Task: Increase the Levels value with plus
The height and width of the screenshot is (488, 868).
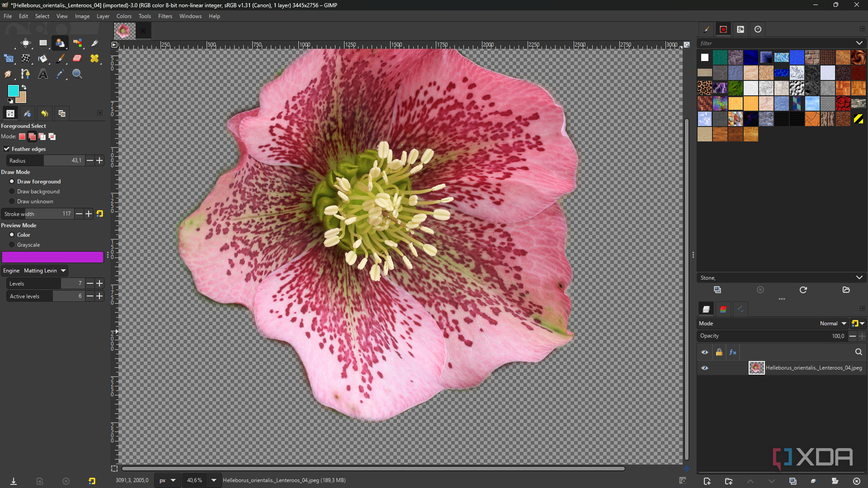Action: (x=99, y=284)
